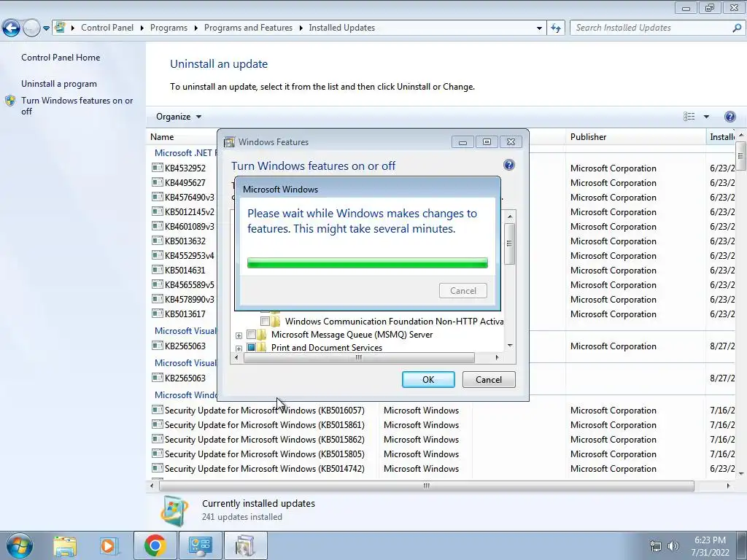Select the KB5014631 update icon

coord(158,270)
